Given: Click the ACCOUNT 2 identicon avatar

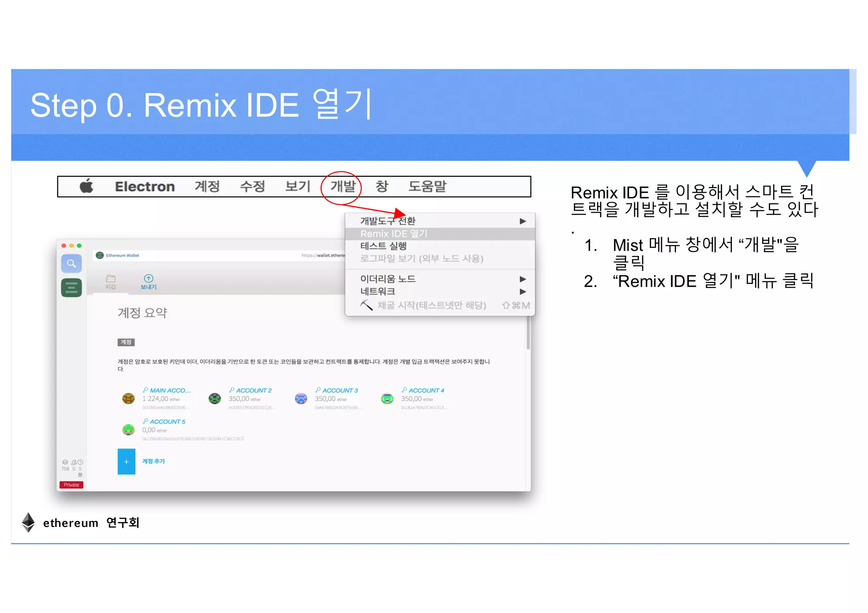Looking at the screenshot, I should click(215, 398).
